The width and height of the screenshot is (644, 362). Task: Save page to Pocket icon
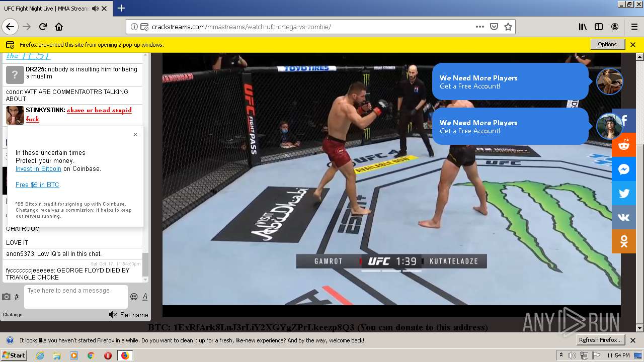(494, 27)
